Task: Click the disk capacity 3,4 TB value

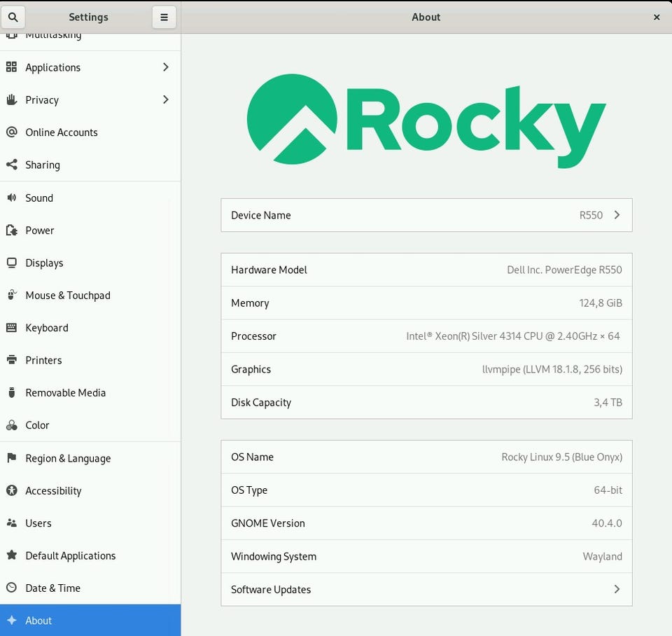Action: pyautogui.click(x=608, y=402)
